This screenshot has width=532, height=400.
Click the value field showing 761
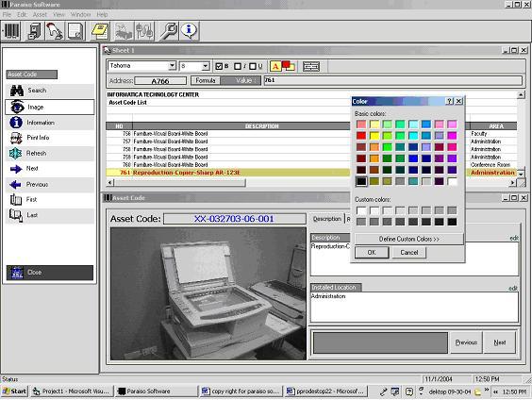click(x=392, y=80)
